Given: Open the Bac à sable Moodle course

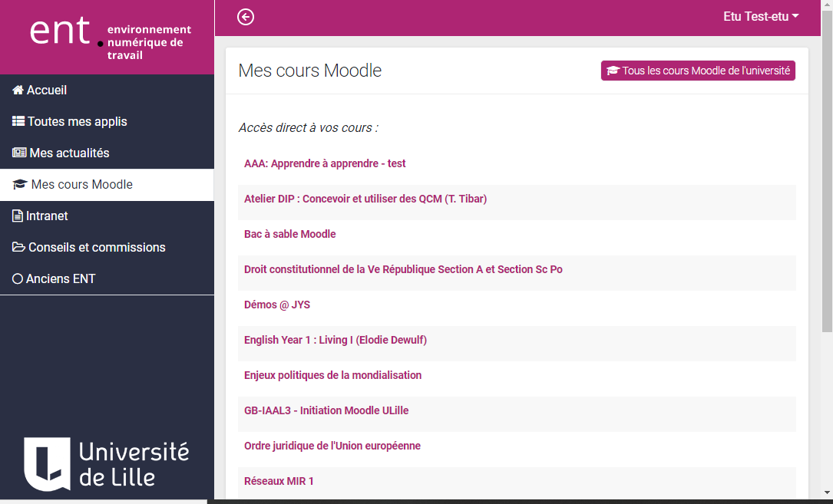Looking at the screenshot, I should pyautogui.click(x=289, y=234).
